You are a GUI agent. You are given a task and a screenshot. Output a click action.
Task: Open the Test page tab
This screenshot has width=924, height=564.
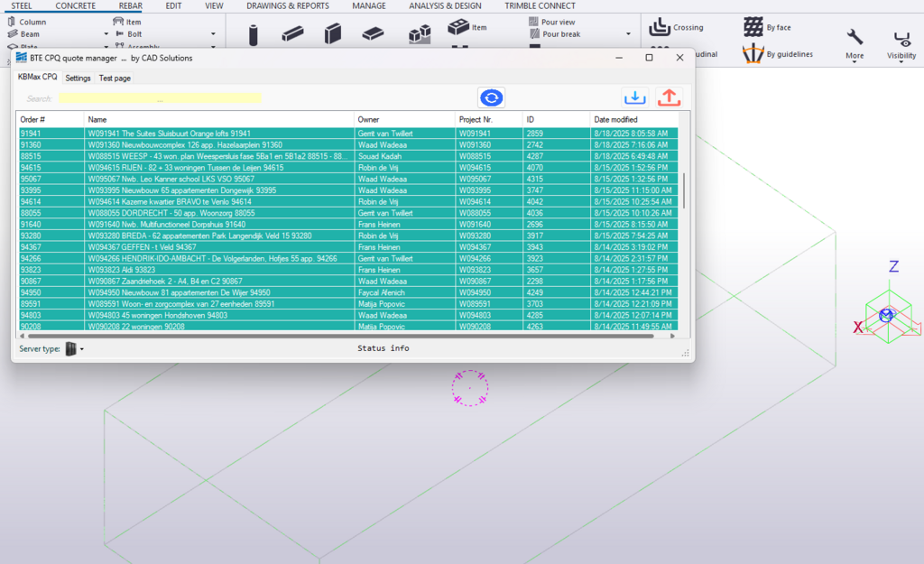[x=115, y=79]
